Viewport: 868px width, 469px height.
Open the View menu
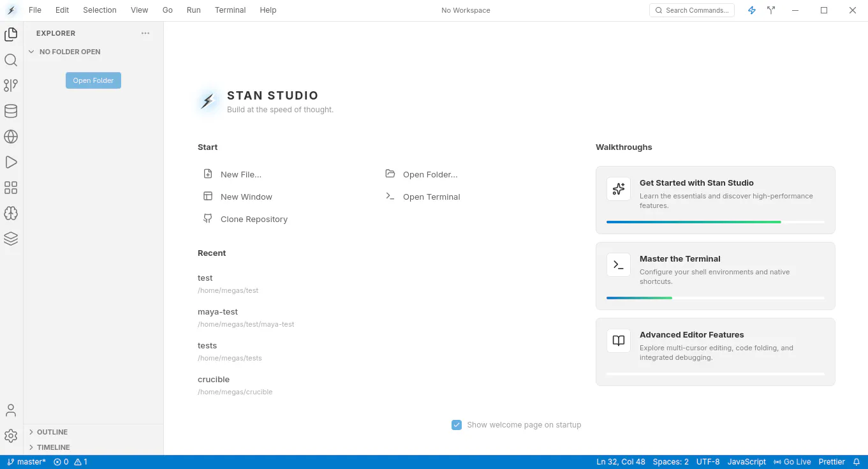139,10
